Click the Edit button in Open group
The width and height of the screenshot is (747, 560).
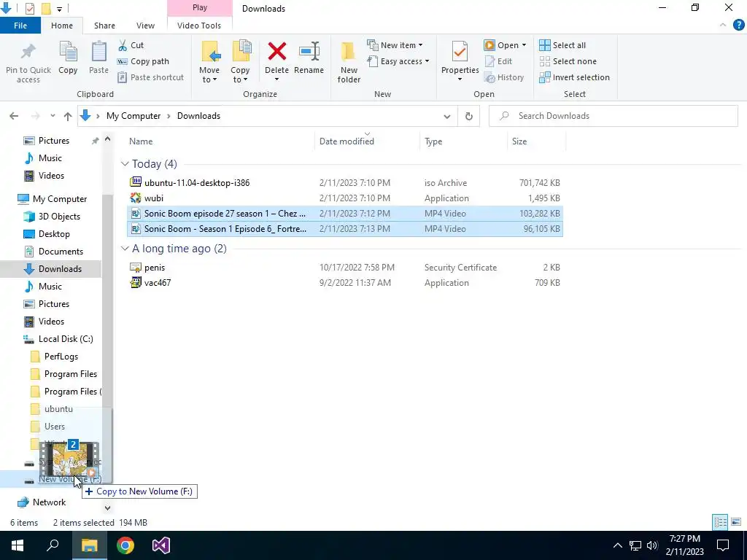point(498,61)
